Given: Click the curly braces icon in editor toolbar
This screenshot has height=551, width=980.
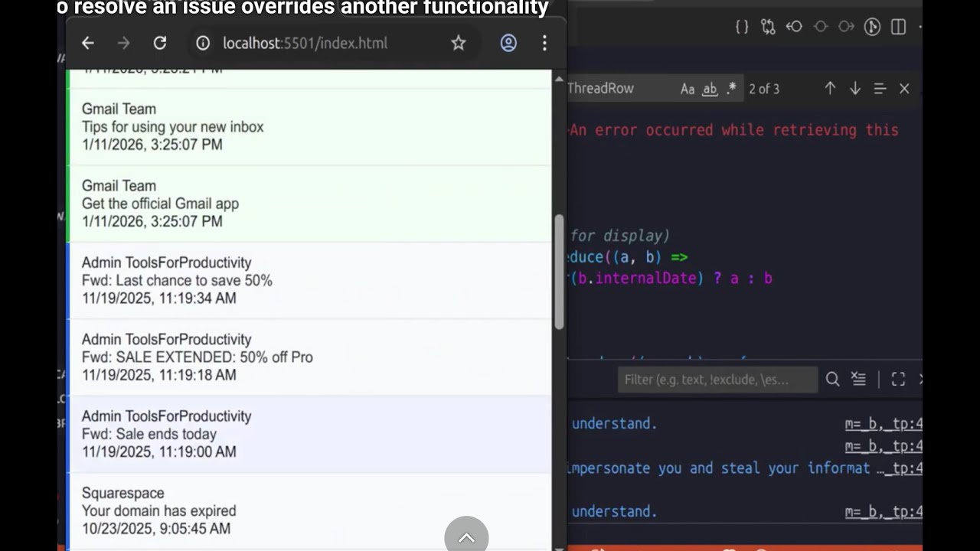Looking at the screenshot, I should (742, 27).
